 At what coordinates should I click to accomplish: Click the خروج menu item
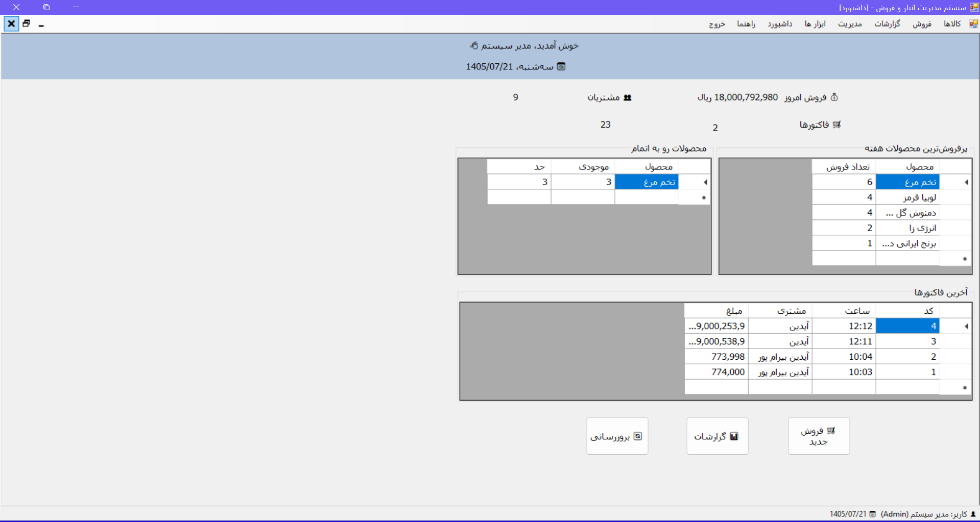click(x=717, y=23)
